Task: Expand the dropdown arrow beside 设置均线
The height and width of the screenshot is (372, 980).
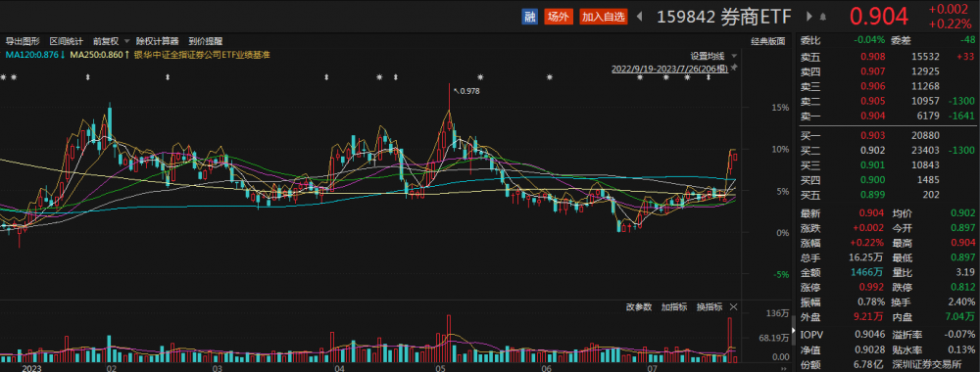Action: 734,55
